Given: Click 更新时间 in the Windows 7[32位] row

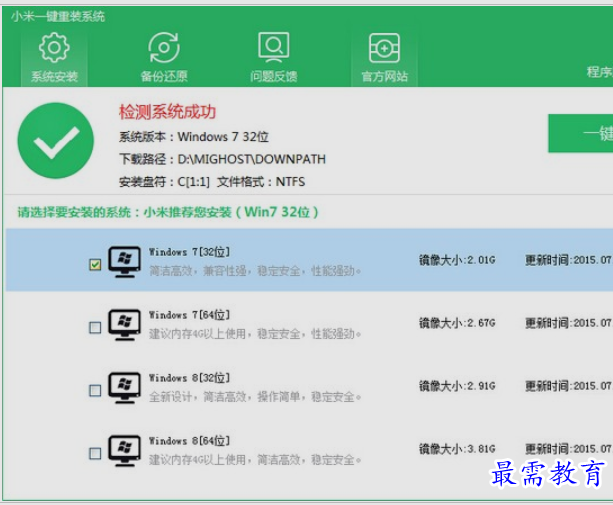Looking at the screenshot, I should (x=569, y=260).
